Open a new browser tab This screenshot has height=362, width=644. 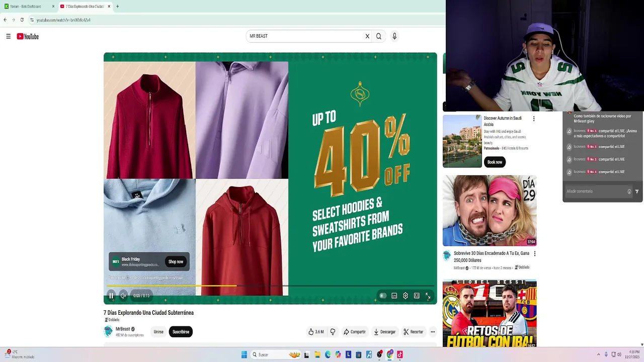(117, 7)
